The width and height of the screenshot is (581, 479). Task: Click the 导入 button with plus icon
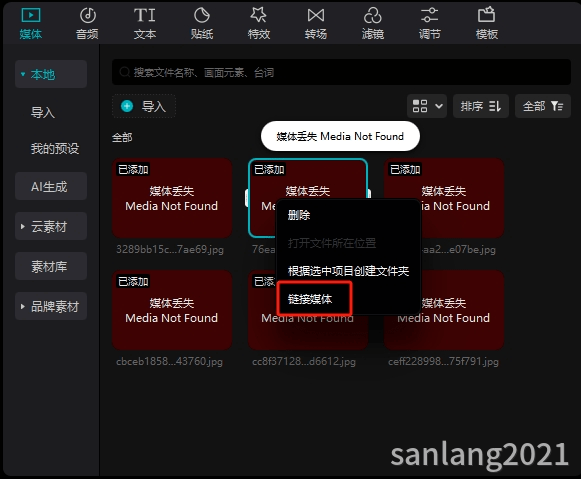tap(144, 107)
